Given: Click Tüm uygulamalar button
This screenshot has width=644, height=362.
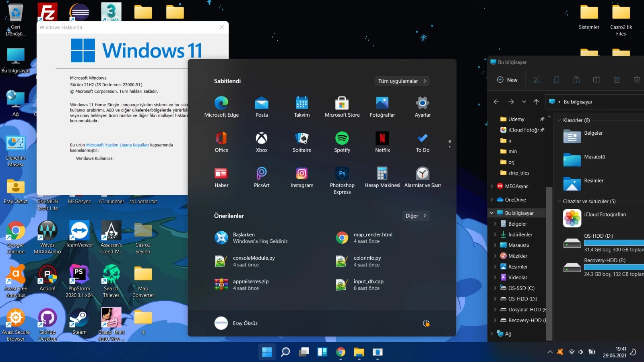Looking at the screenshot, I should pos(402,81).
